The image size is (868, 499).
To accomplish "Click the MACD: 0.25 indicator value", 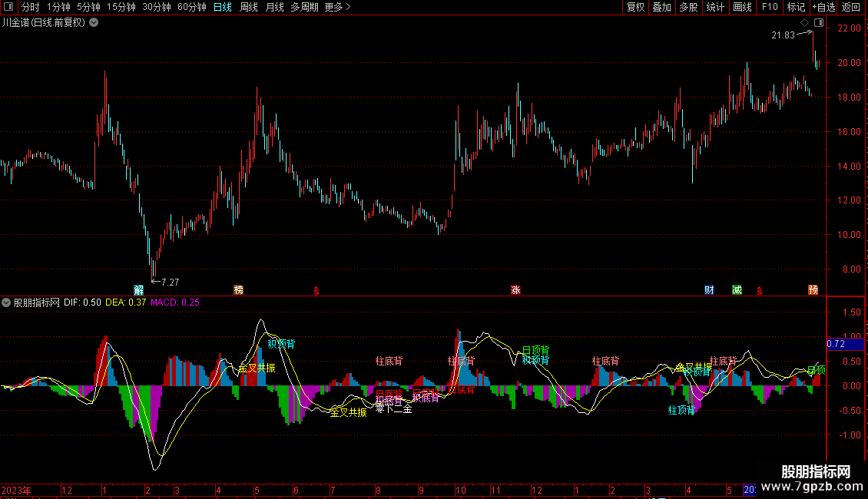I will click(175, 302).
